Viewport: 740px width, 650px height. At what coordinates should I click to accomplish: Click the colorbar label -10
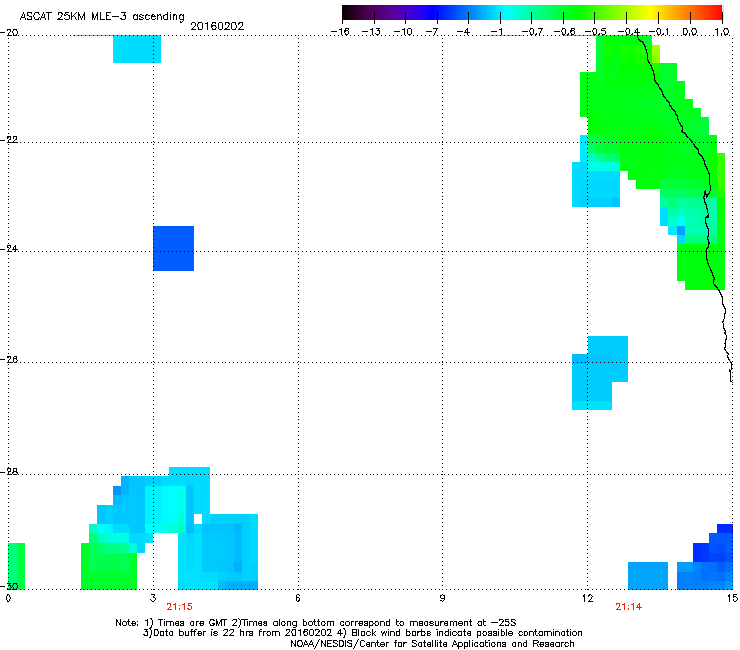point(403,32)
